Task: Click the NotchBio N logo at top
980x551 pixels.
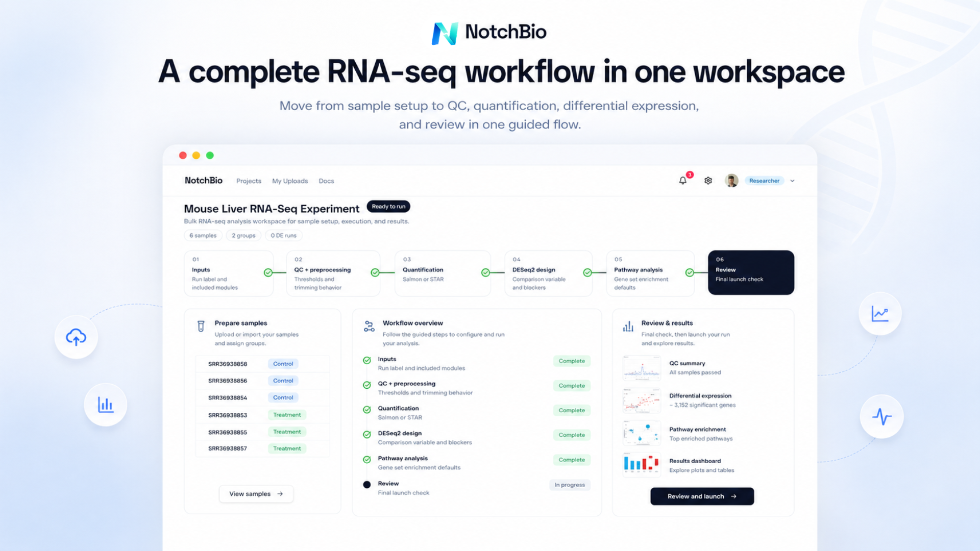Action: 445,33
